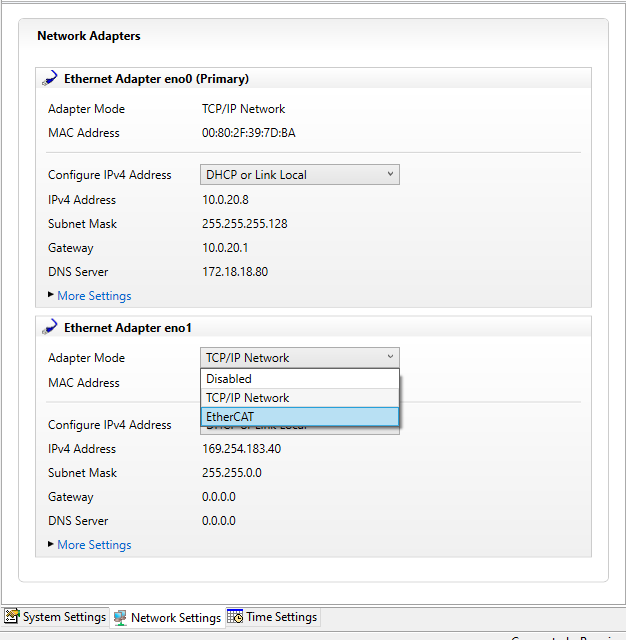Click the subnet mask 255.255.255.128
The height and width of the screenshot is (640, 626).
tap(244, 224)
